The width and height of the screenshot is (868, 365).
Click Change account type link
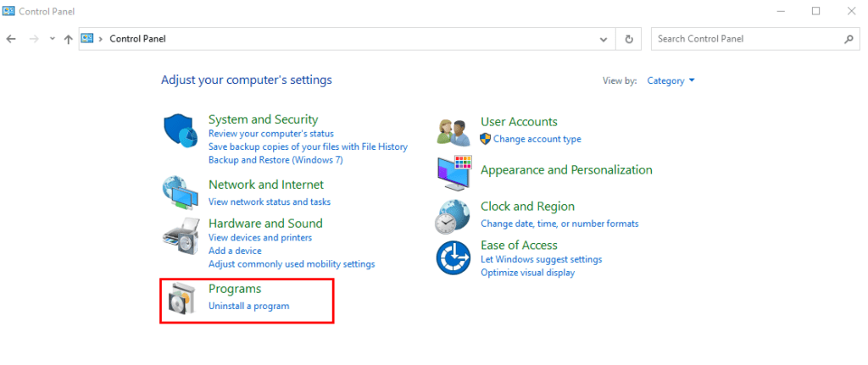coord(537,139)
